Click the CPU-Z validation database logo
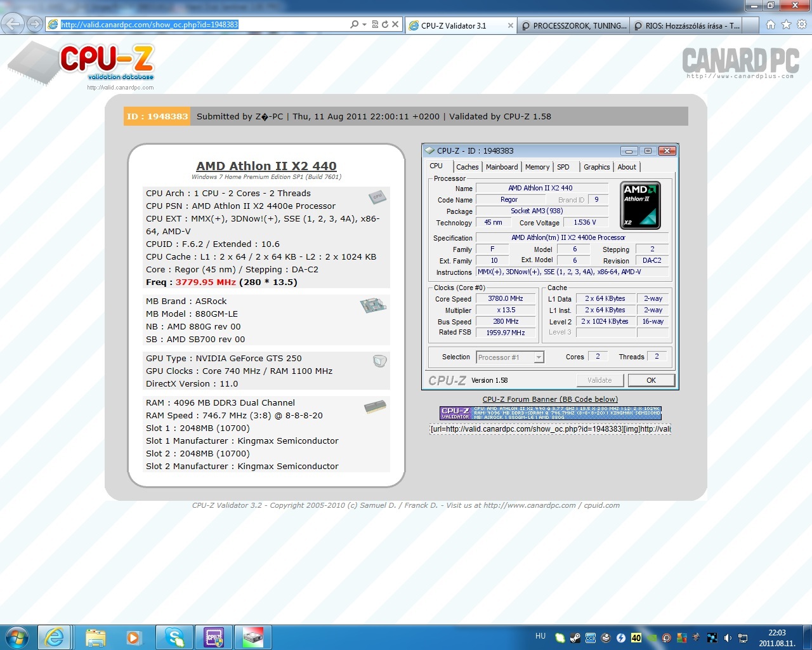This screenshot has height=650, width=812. click(x=81, y=65)
